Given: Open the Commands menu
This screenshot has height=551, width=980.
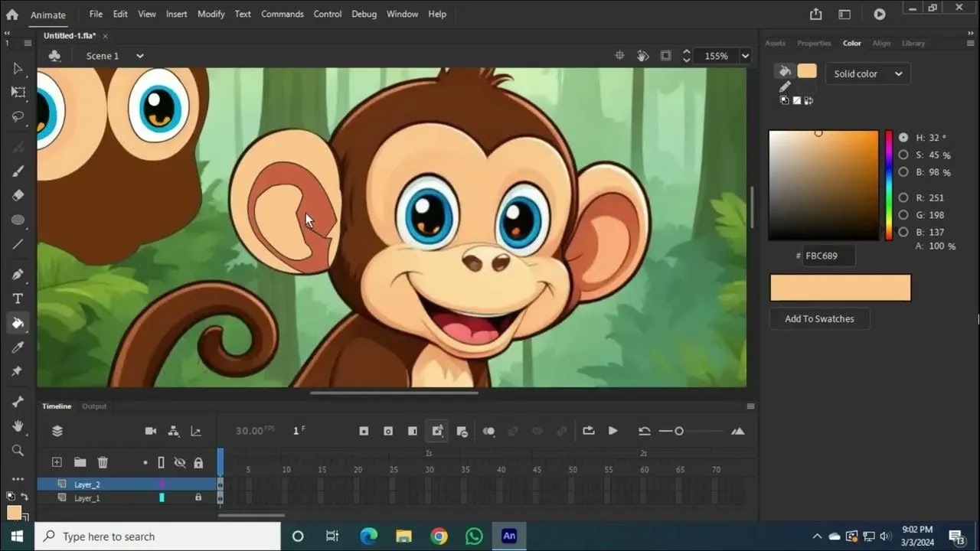Looking at the screenshot, I should [283, 14].
